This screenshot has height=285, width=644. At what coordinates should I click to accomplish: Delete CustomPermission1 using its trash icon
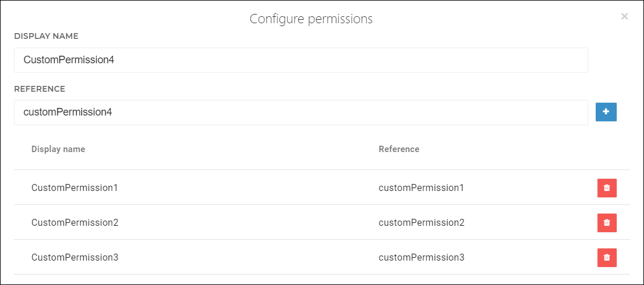tap(607, 188)
